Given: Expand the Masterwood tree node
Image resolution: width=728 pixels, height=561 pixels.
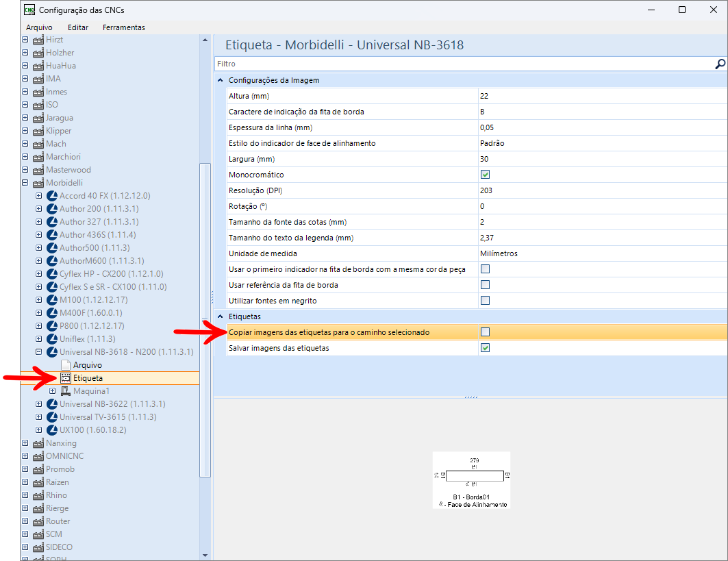Looking at the screenshot, I should (x=25, y=170).
